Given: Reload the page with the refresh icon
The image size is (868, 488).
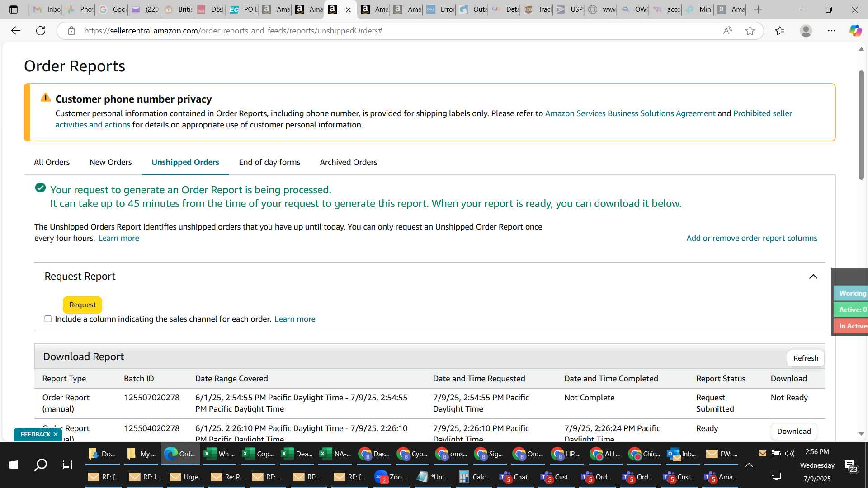Looking at the screenshot, I should [41, 31].
